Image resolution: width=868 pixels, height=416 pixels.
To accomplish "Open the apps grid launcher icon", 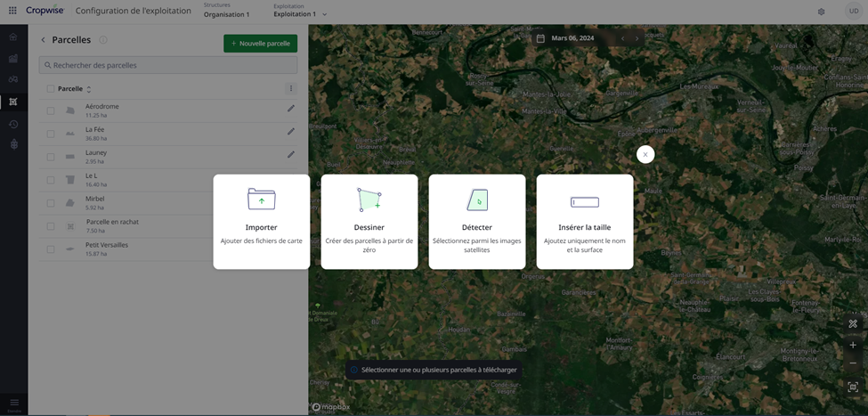I will (x=12, y=12).
